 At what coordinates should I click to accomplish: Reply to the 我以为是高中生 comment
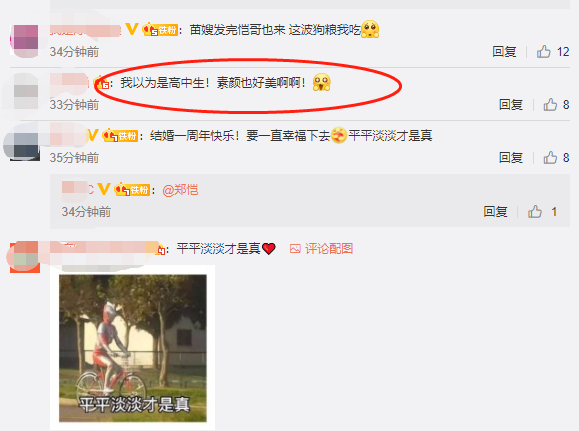click(x=511, y=105)
